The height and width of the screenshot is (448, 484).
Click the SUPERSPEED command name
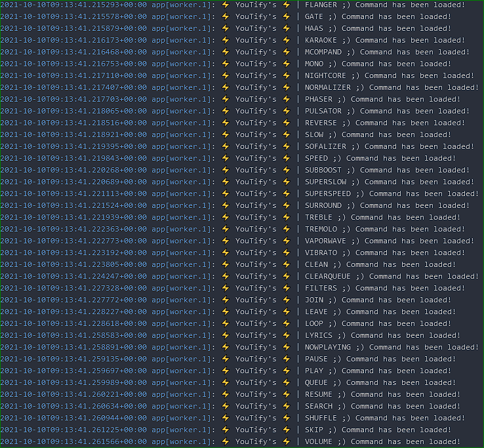click(328, 193)
